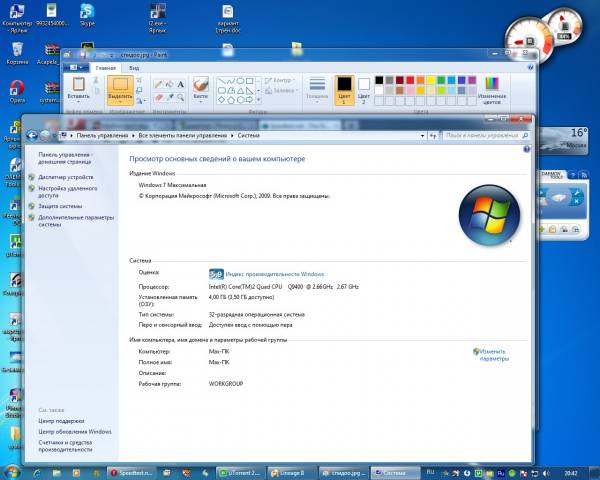Pick the purple swatch in Paint's palette
600x480 pixels.
472,80
